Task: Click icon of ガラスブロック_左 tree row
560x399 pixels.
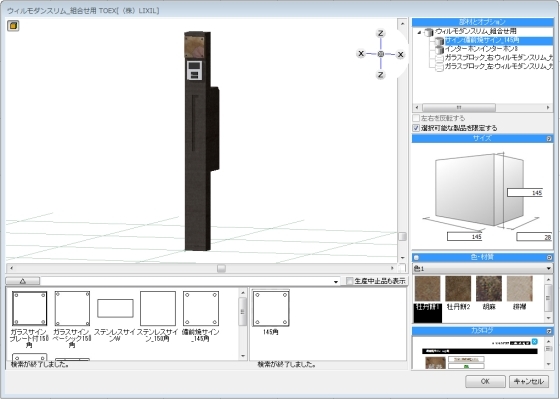Action: [439, 67]
